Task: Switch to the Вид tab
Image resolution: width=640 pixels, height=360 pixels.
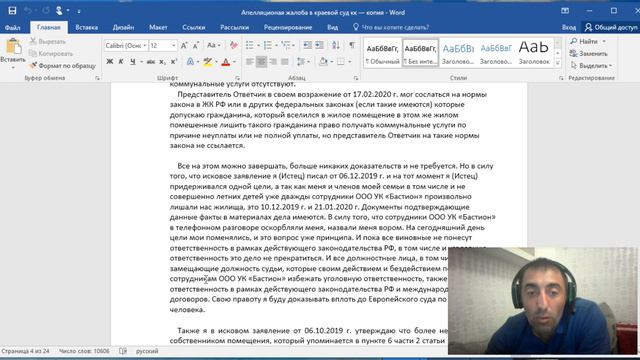Action: click(332, 27)
